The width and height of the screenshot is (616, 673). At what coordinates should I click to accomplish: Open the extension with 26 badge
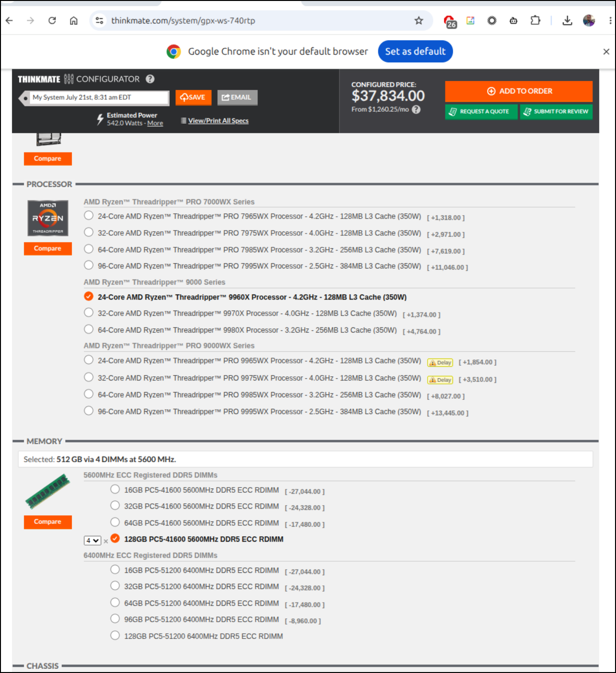(450, 22)
